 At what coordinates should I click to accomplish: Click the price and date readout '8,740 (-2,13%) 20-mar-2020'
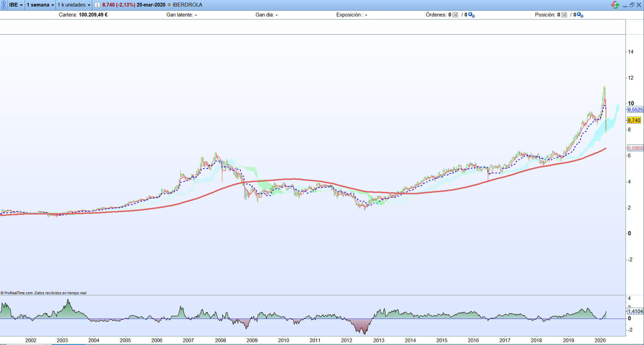(x=134, y=5)
